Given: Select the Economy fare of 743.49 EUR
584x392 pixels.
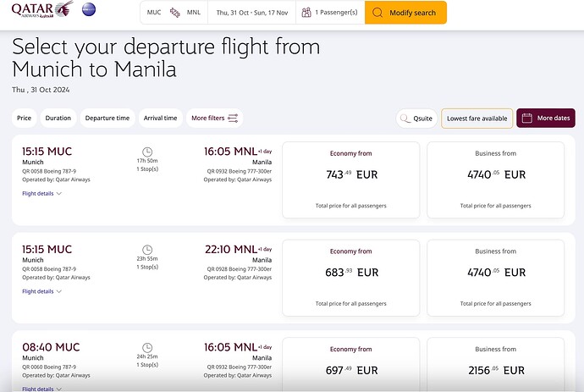Looking at the screenshot, I should tap(351, 180).
